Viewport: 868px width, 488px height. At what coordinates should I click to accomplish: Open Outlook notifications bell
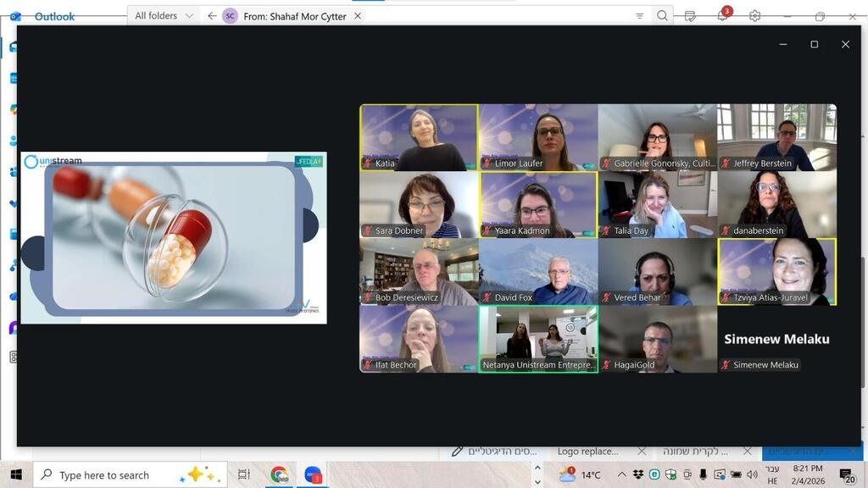tap(722, 16)
